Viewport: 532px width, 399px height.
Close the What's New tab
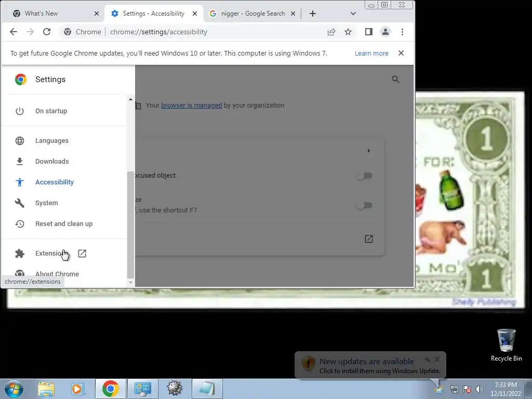tap(97, 14)
